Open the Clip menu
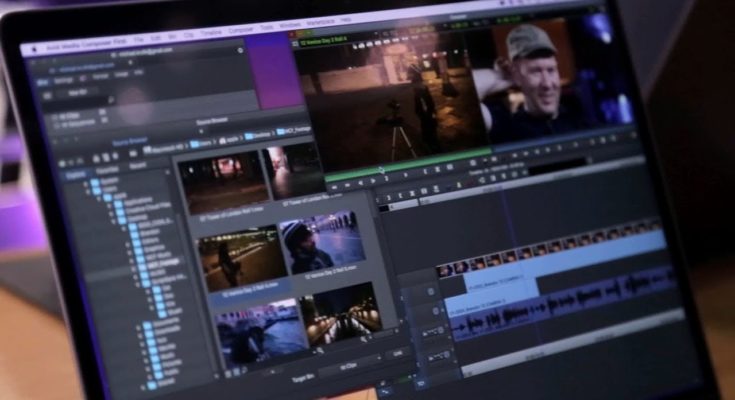This screenshot has height=400, width=735. point(188,35)
